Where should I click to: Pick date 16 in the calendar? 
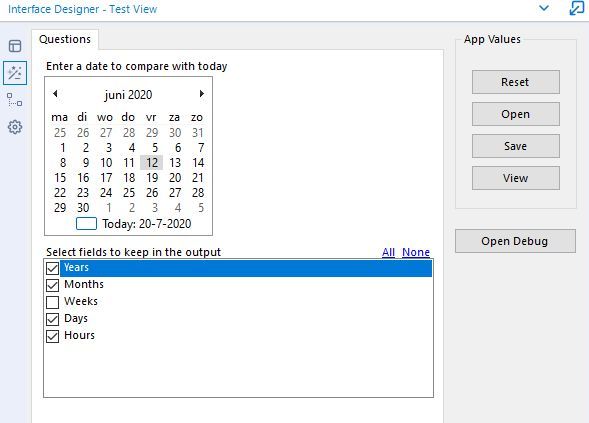click(x=83, y=178)
